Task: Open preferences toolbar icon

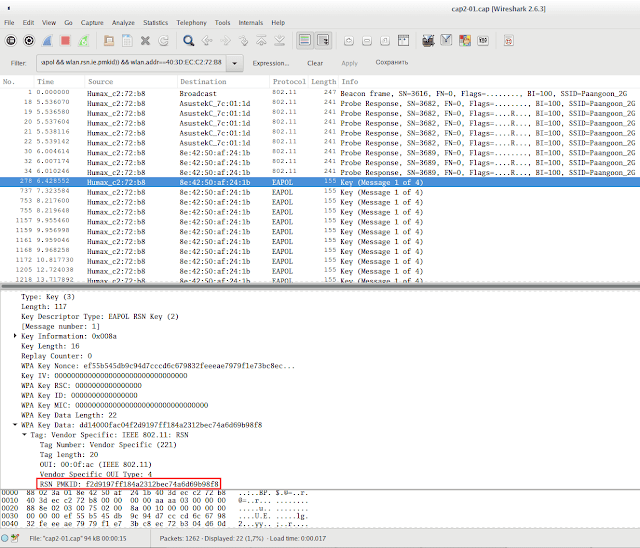Action: 483,40
